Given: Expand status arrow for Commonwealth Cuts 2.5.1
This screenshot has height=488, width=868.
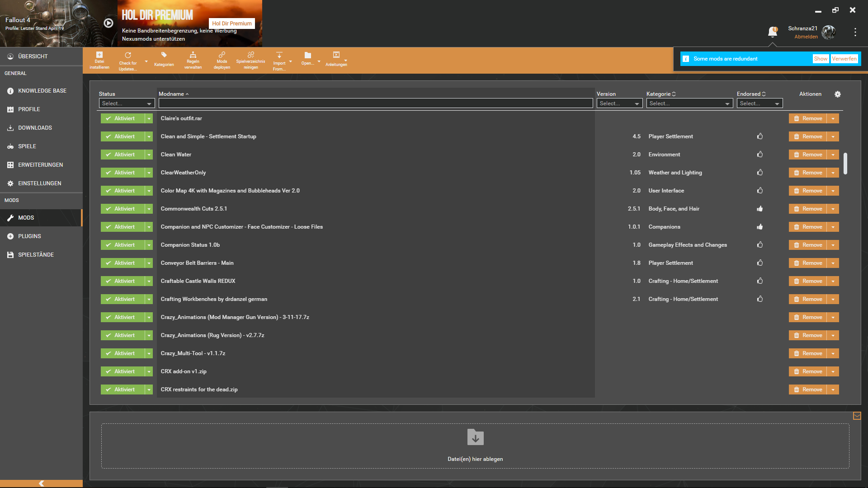Looking at the screenshot, I should 149,209.
